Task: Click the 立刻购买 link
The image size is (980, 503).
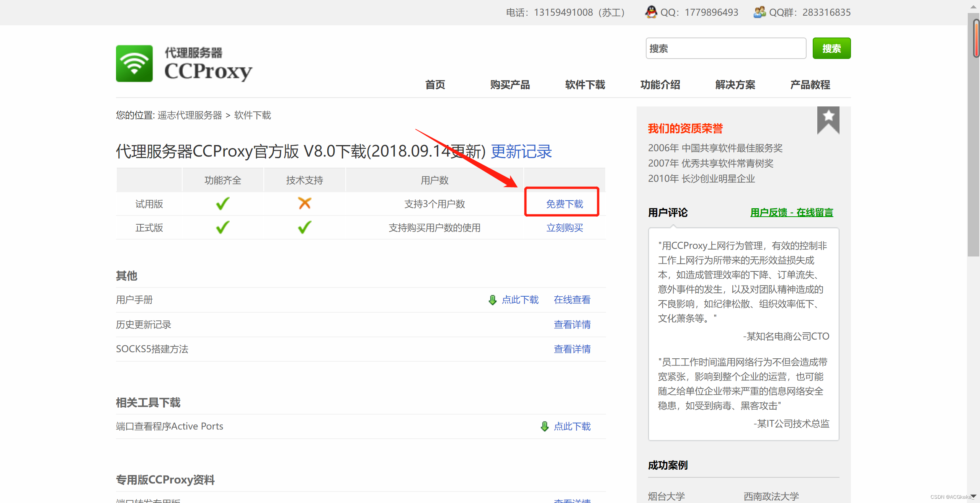Action: click(x=564, y=228)
